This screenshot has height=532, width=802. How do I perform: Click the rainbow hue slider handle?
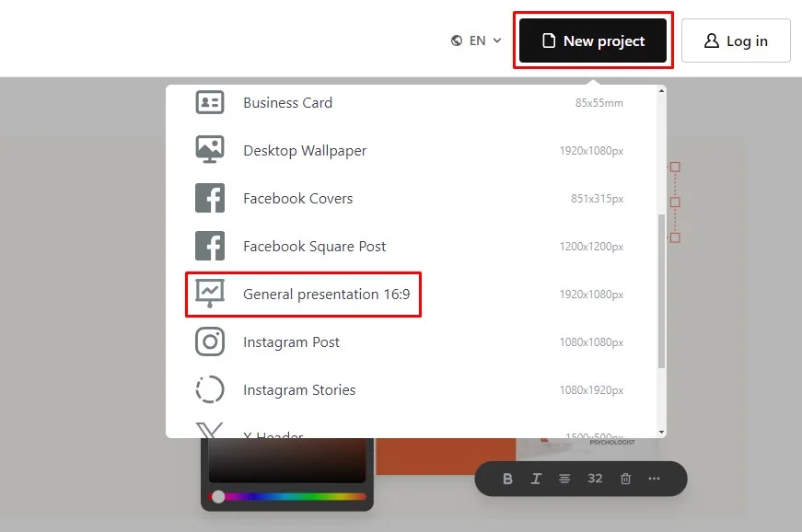coord(218,496)
